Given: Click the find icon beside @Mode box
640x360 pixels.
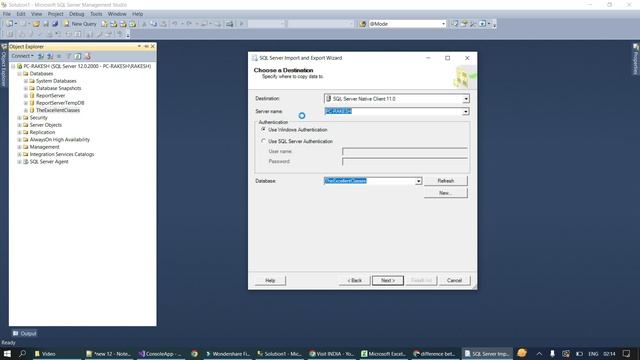Looking at the screenshot, I should tap(363, 24).
